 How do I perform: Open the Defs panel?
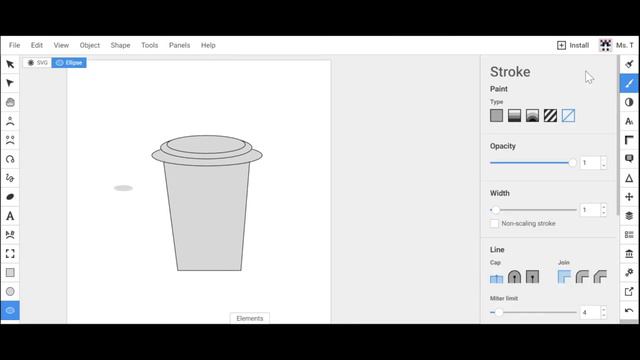click(x=629, y=235)
